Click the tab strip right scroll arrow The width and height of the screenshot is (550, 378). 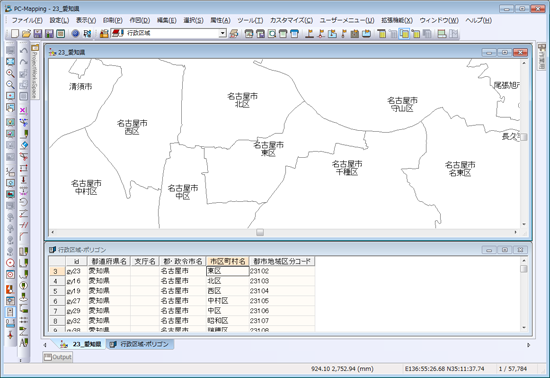[529, 345]
